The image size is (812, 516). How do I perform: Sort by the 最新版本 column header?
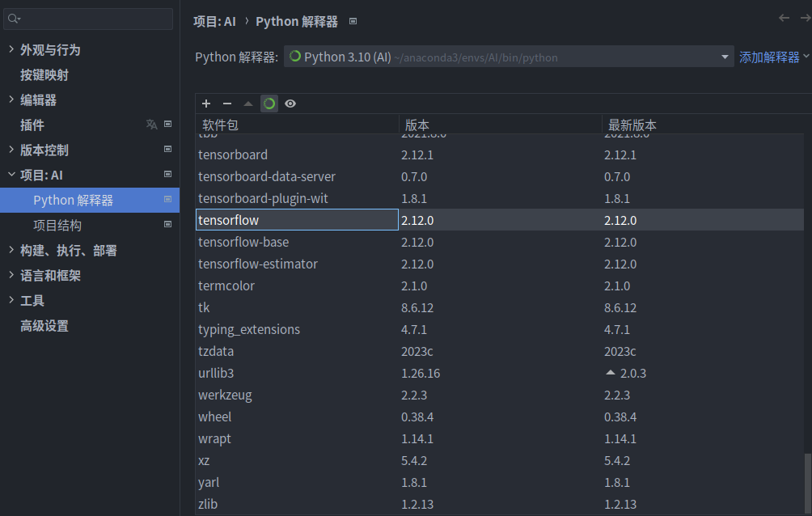(x=703, y=125)
